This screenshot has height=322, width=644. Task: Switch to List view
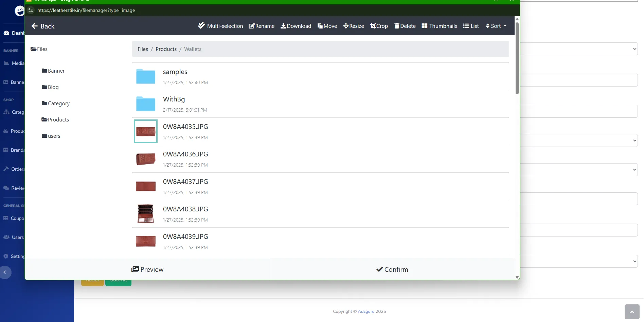471,26
